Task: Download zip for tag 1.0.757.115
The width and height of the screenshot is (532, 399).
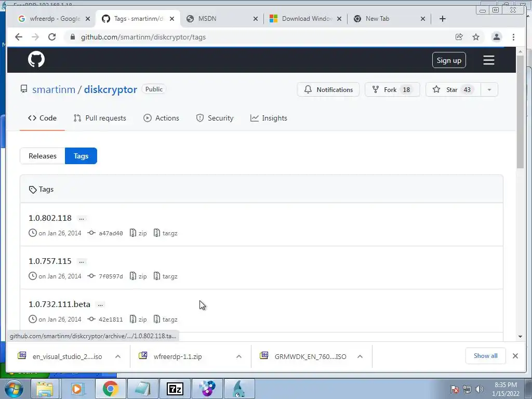Action: click(x=139, y=276)
